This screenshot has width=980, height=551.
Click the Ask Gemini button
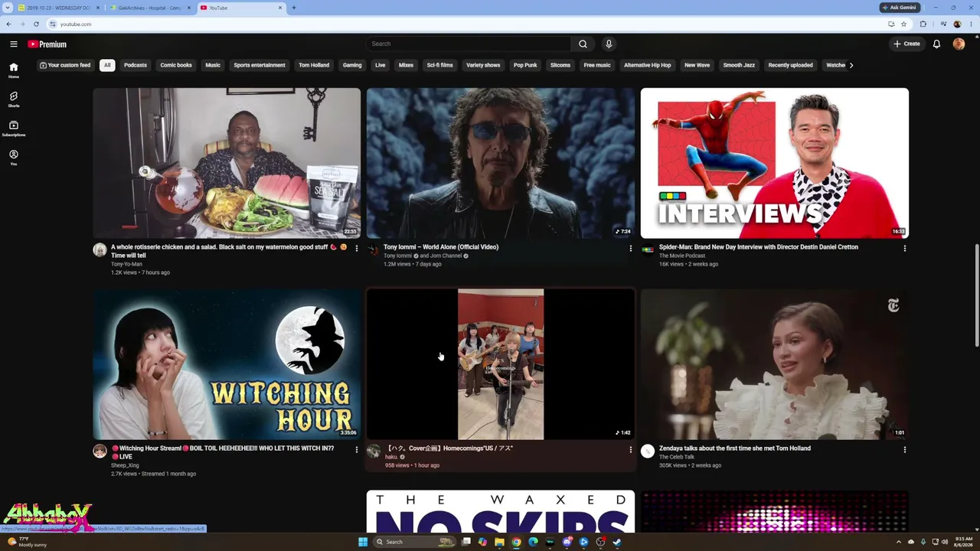coord(900,8)
